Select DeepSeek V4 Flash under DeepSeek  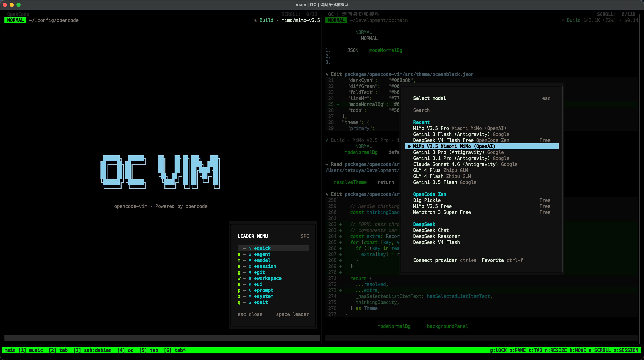point(481,242)
